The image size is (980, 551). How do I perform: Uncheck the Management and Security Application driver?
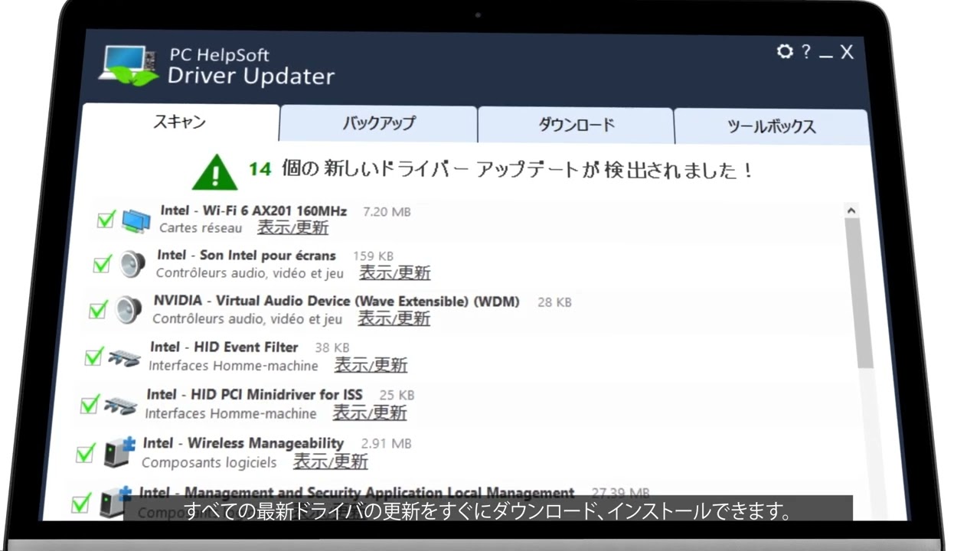pos(80,504)
